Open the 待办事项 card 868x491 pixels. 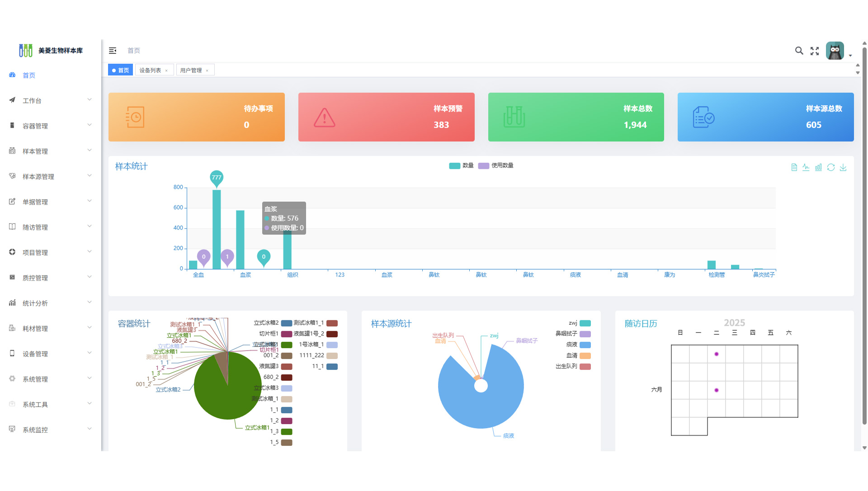pos(196,117)
